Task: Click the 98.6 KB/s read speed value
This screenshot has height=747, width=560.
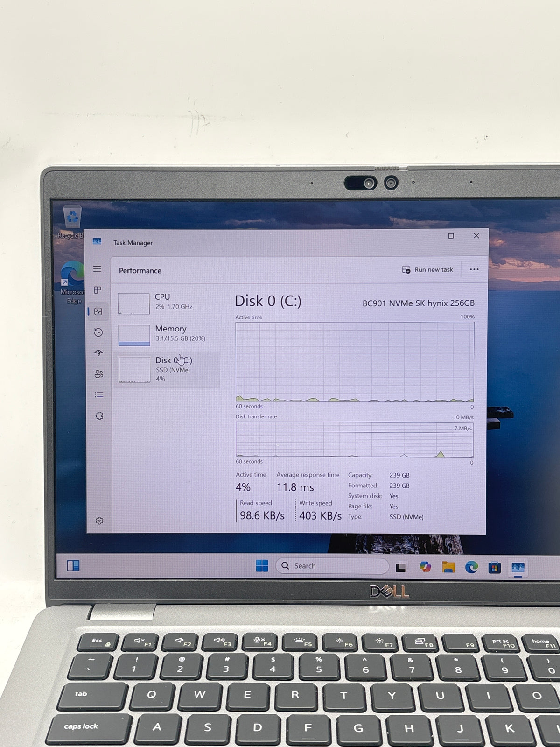Action: pos(262,516)
